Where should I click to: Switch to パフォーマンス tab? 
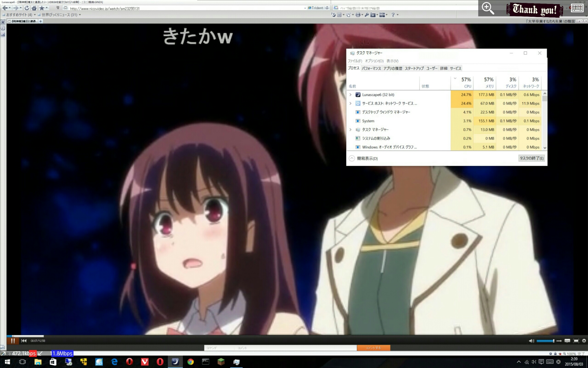(x=371, y=68)
